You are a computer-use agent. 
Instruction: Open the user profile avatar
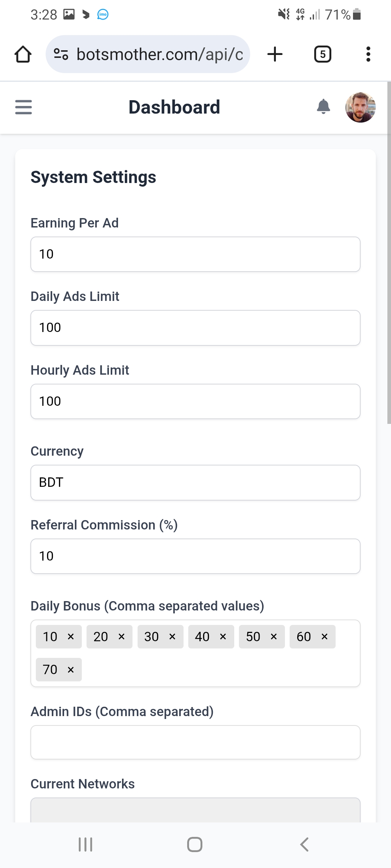[x=360, y=107]
